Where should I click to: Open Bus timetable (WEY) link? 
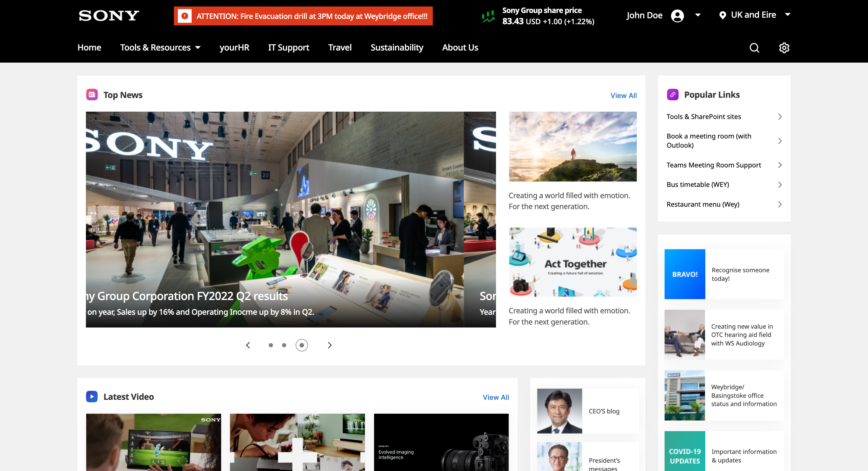[x=724, y=185]
